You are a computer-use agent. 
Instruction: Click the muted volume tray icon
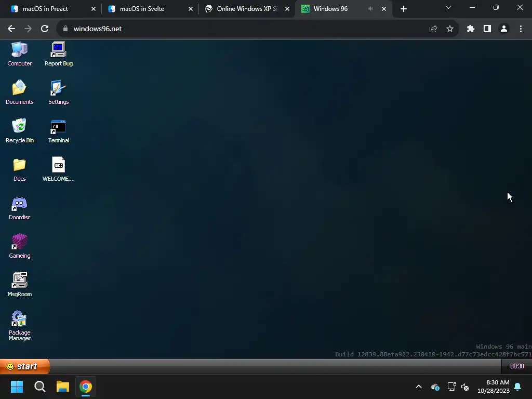(x=465, y=387)
